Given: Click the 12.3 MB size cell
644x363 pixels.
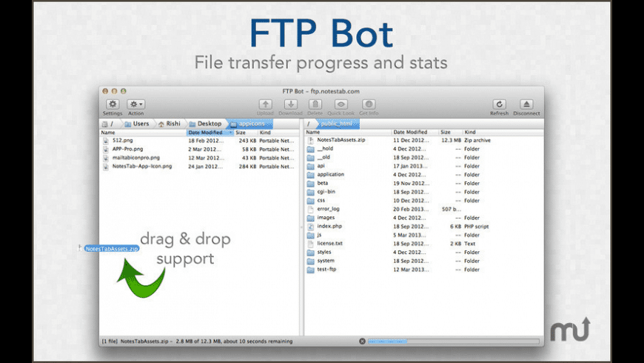Looking at the screenshot, I should click(x=451, y=140).
